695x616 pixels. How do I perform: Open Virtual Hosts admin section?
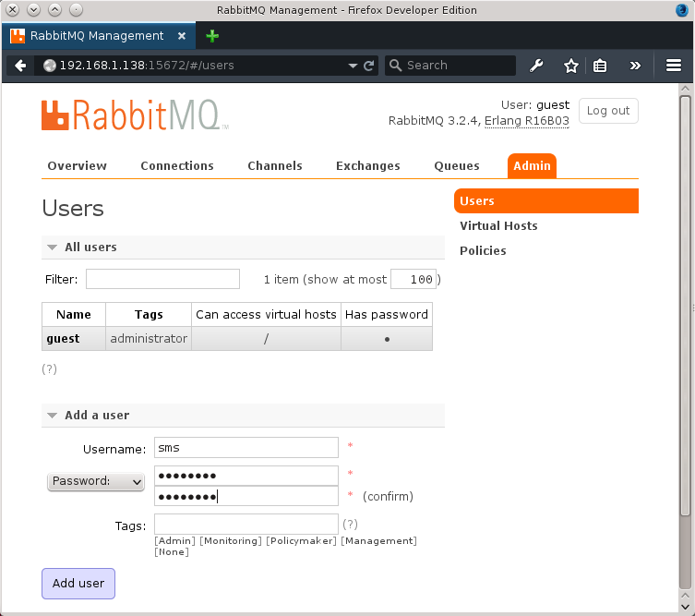[498, 225]
